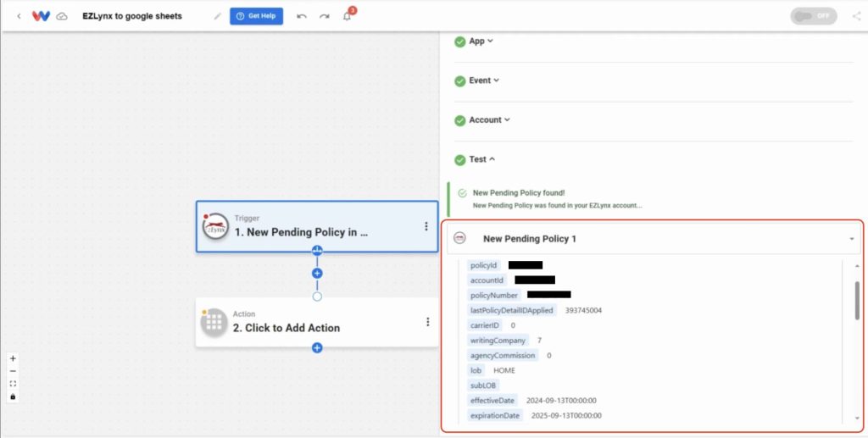Image resolution: width=868 pixels, height=438 pixels.
Task: Click the green check beside App
Action: (460, 42)
